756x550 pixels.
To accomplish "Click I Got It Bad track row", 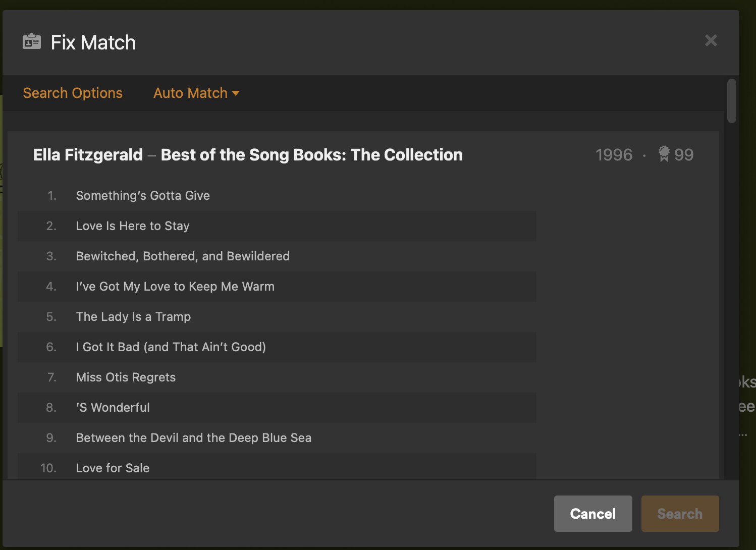I will tap(277, 347).
